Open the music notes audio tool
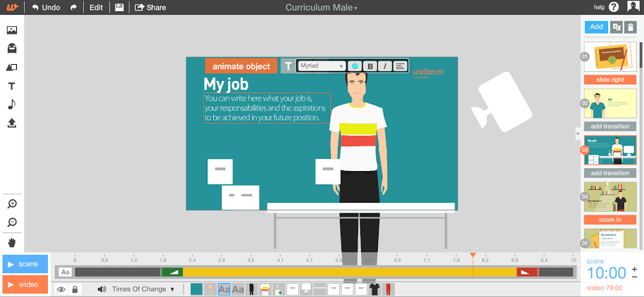Image resolution: width=644 pixels, height=297 pixels. point(11,104)
